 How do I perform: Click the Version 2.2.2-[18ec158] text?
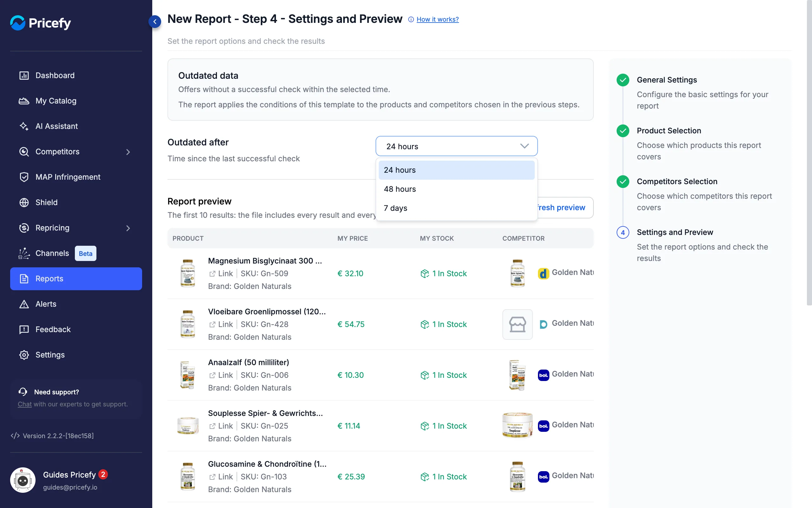58,436
